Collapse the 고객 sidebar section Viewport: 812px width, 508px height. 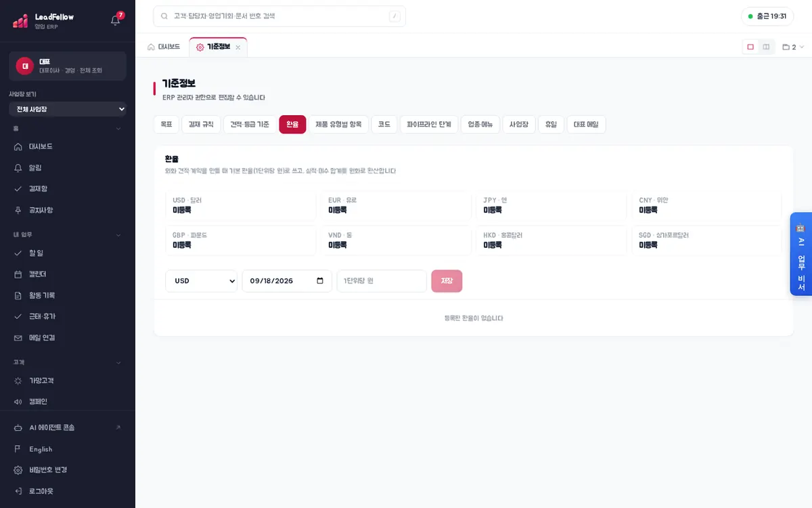(68, 362)
